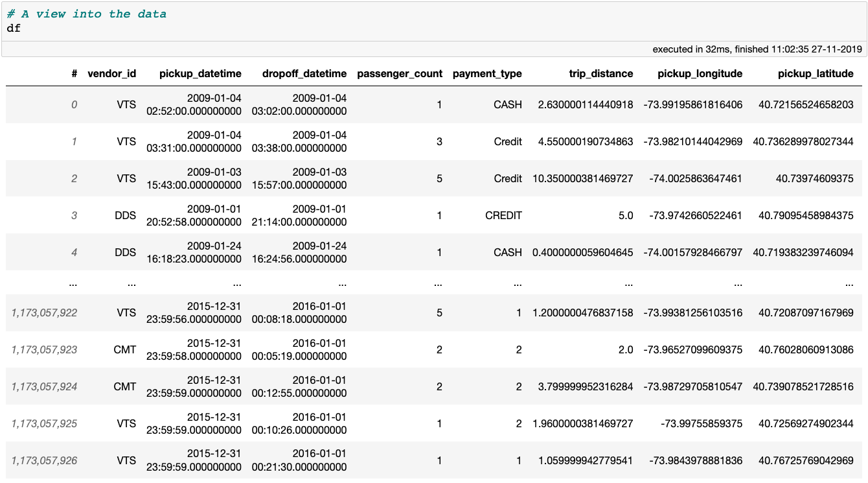Click trip distance 10.350000381469727
This screenshot has width=868, height=483.
pyautogui.click(x=583, y=178)
